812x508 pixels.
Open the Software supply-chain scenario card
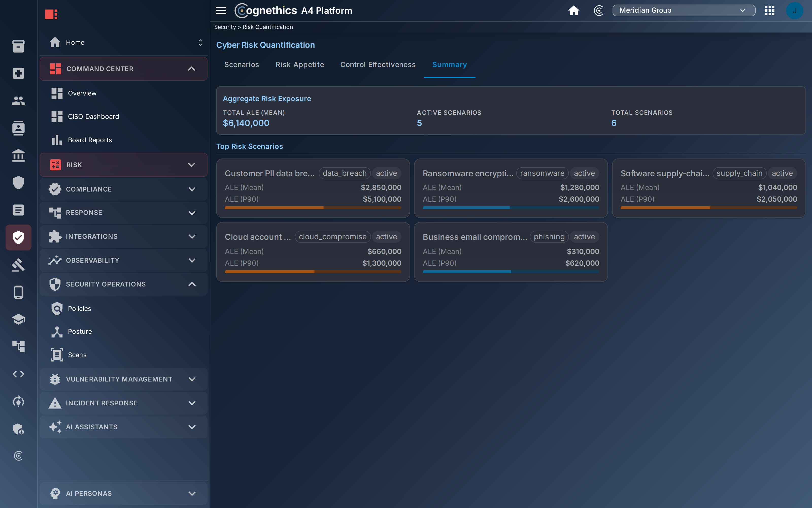(709, 188)
